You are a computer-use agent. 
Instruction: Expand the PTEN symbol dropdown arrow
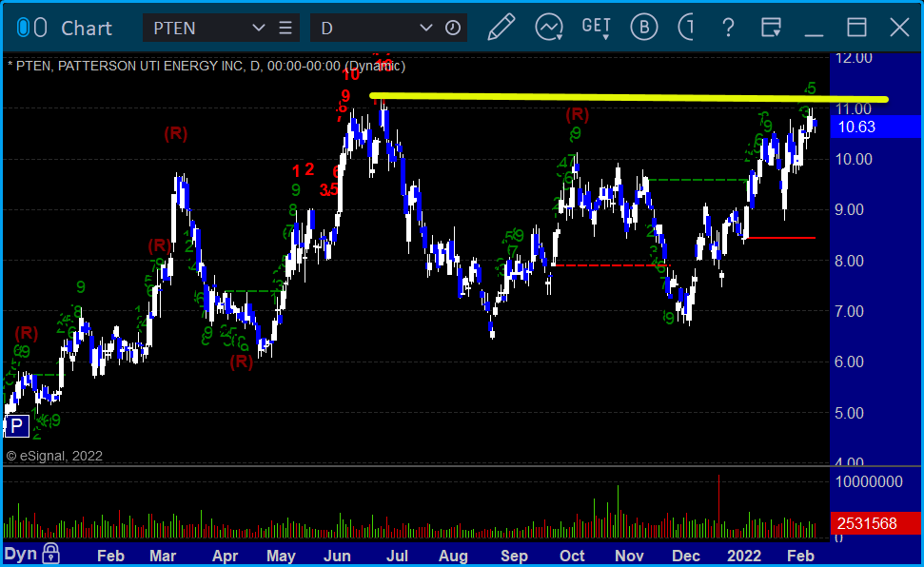(x=258, y=28)
